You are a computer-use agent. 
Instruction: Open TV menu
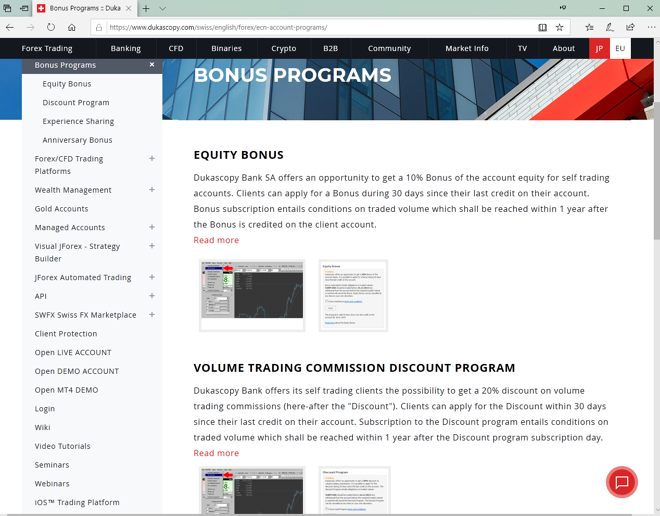tap(522, 48)
